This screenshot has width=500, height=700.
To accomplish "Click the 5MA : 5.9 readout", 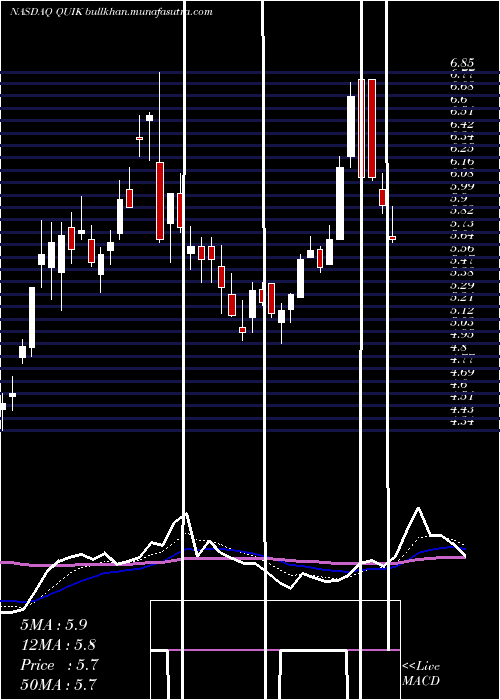I will [54, 625].
